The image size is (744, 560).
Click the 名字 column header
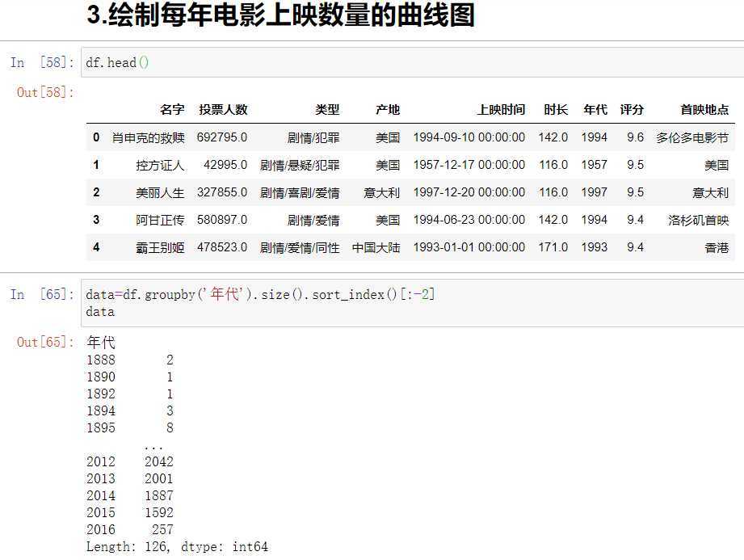tap(172, 110)
